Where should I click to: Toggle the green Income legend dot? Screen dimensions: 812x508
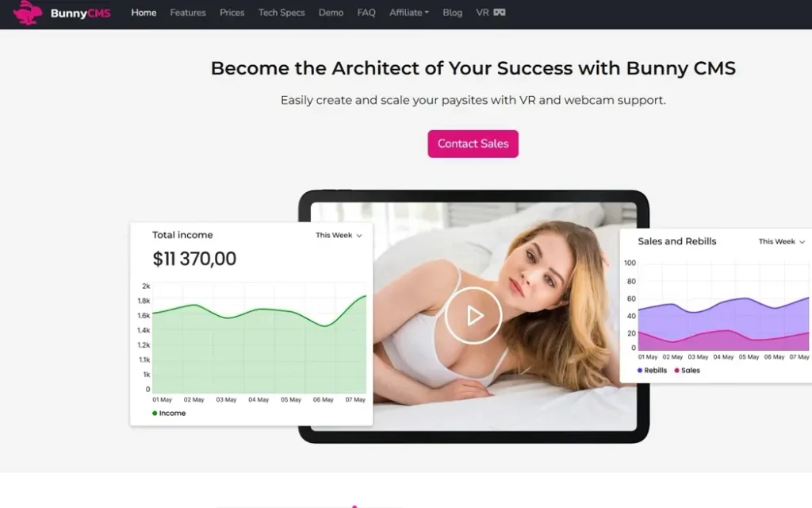tap(155, 413)
